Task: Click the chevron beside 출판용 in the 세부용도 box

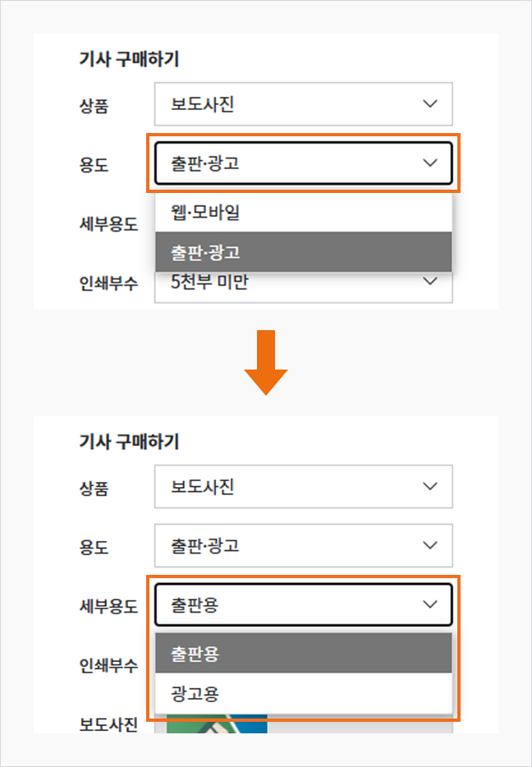Action: (x=430, y=604)
